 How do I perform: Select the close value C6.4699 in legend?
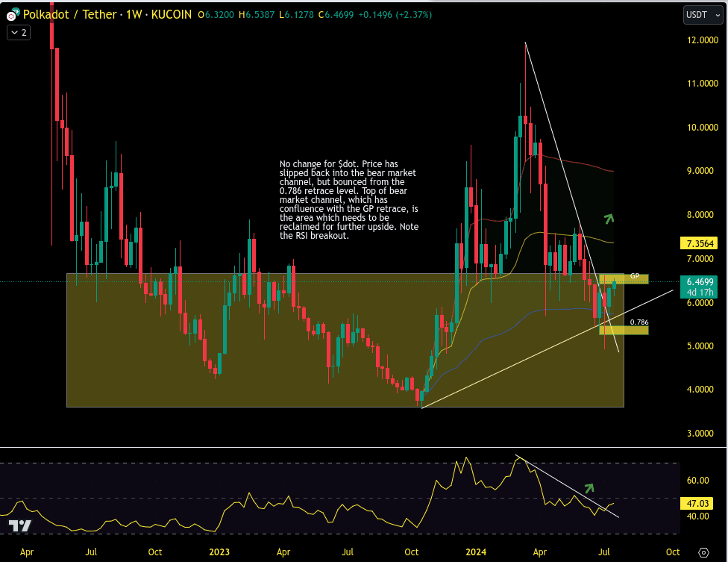click(336, 15)
